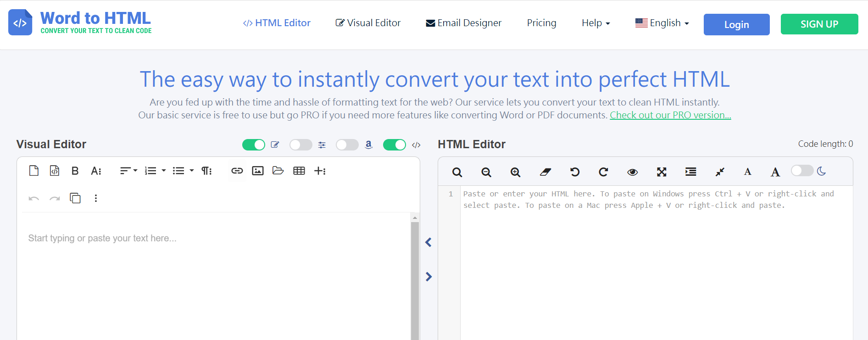This screenshot has width=868, height=340.
Task: Click the numbered list icon
Action: click(x=150, y=171)
